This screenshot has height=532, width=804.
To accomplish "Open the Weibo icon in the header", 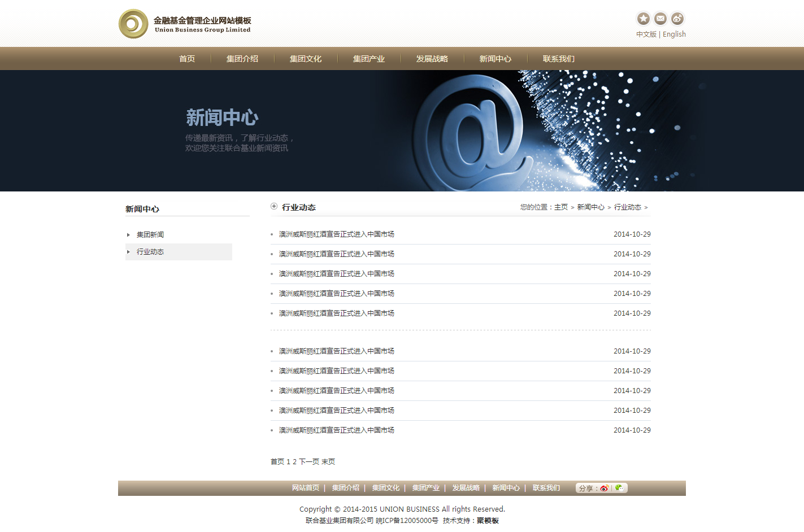I will pos(677,19).
